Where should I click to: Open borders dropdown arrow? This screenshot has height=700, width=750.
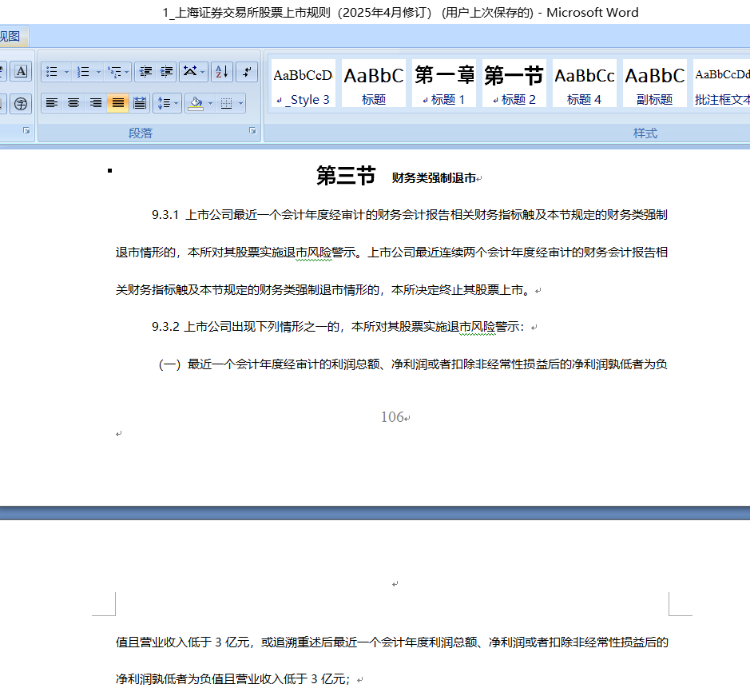coord(240,103)
